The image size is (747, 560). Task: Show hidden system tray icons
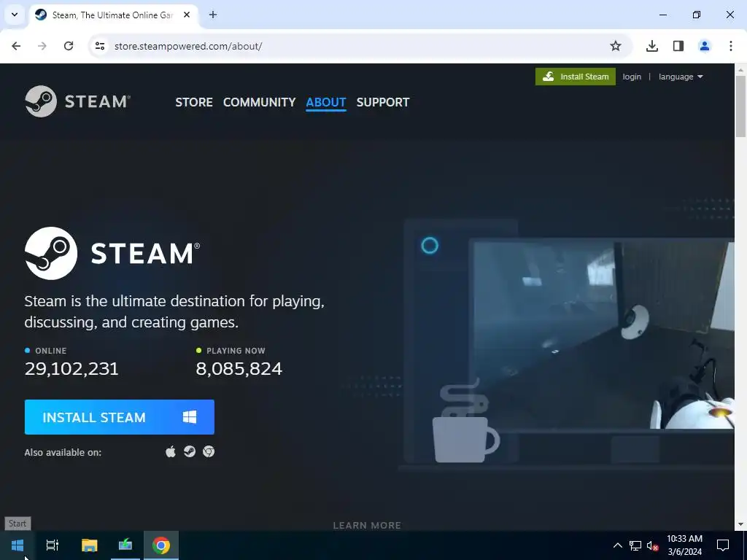pyautogui.click(x=617, y=545)
